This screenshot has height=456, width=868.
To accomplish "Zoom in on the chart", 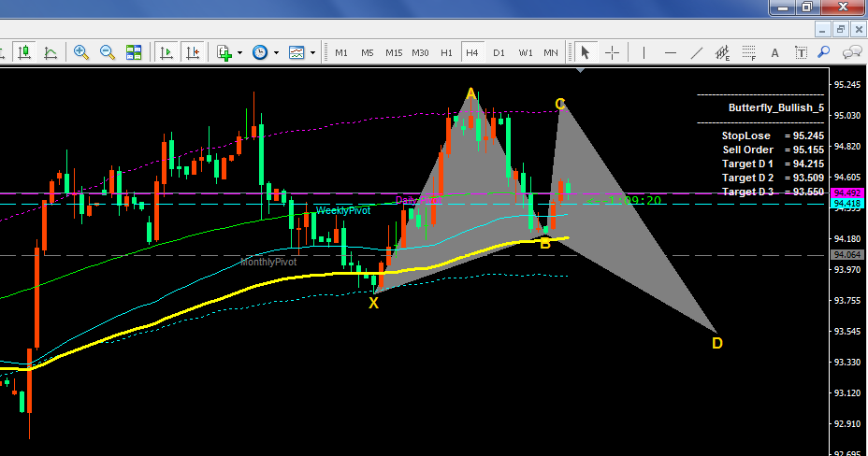I will pyautogui.click(x=81, y=52).
